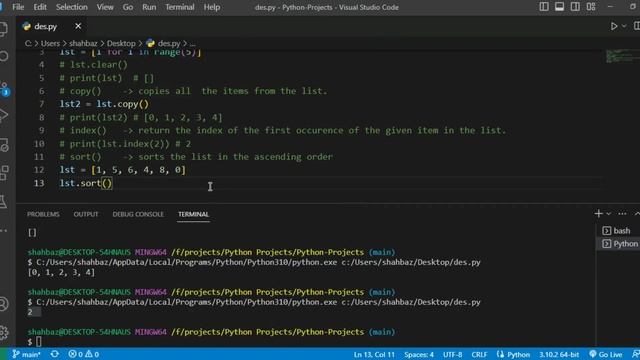
Task: Click on line lst = [1, 5, 6, 4, 8, 0]
Action: pos(122,170)
